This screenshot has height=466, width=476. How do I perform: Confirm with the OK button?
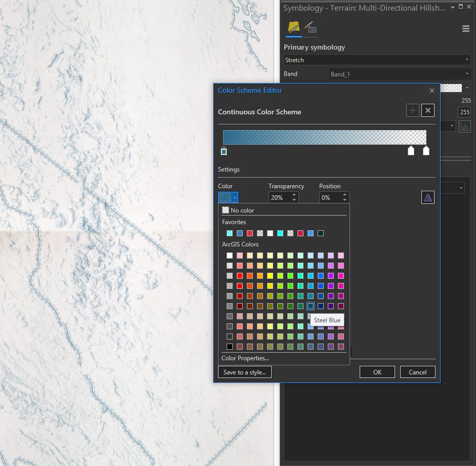[377, 372]
